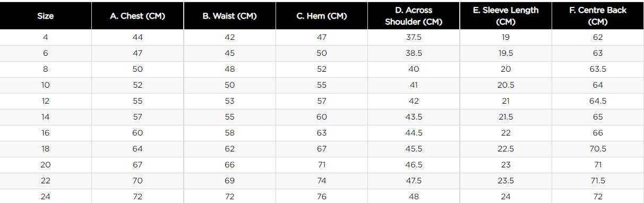Click the B. Waist (CM) header
The width and height of the screenshot is (644, 203).
coord(229,16)
